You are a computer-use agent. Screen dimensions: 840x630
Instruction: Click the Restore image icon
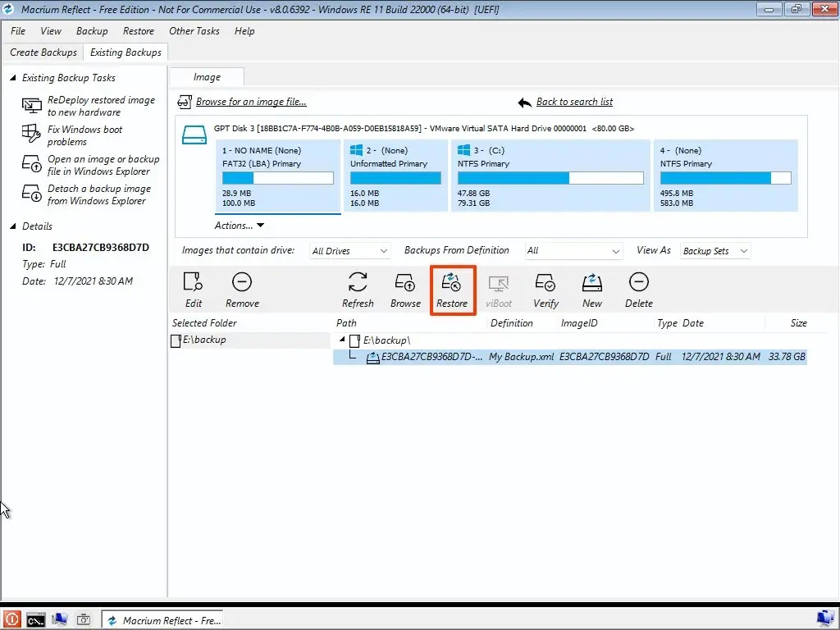point(452,282)
